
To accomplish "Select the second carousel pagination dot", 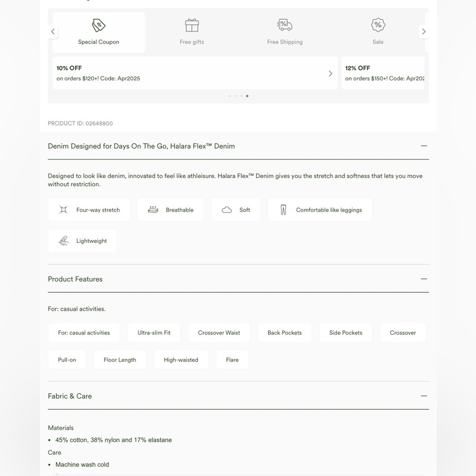I will click(x=236, y=96).
